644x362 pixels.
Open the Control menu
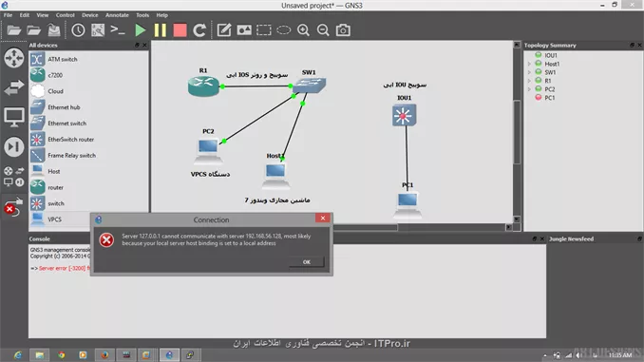[x=66, y=15]
